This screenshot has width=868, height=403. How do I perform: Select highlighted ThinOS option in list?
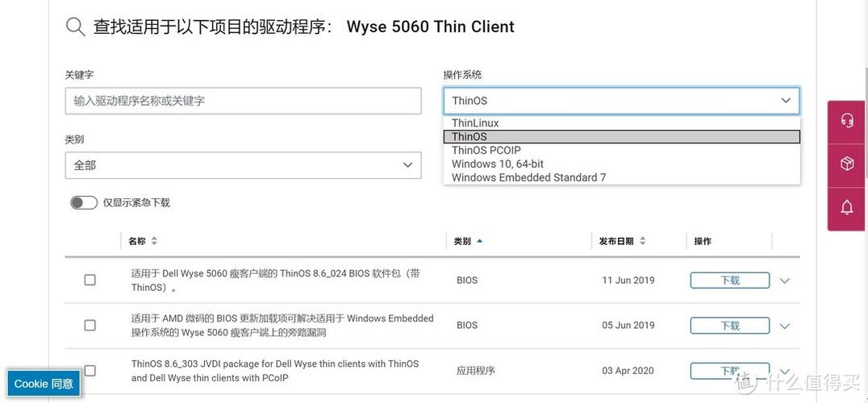622,136
